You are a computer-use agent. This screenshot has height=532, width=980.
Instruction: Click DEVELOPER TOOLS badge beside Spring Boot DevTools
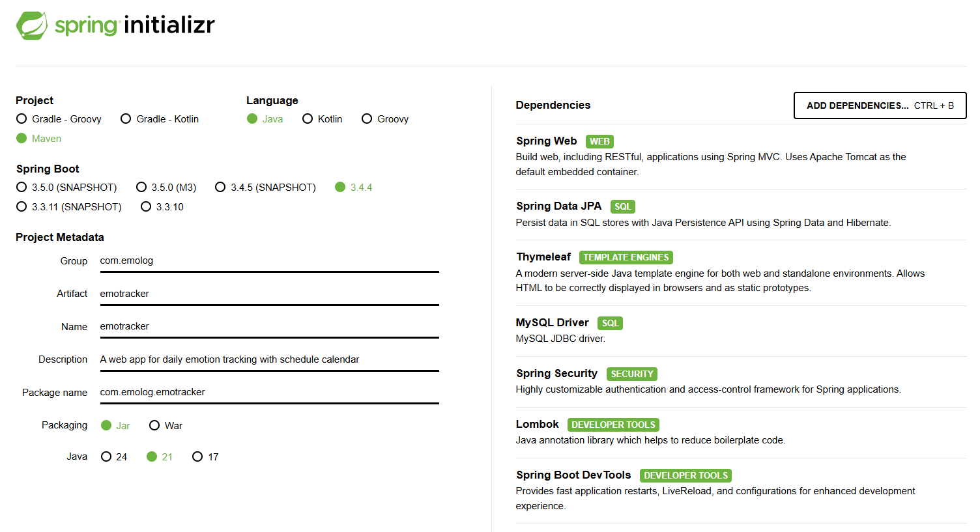pos(685,475)
